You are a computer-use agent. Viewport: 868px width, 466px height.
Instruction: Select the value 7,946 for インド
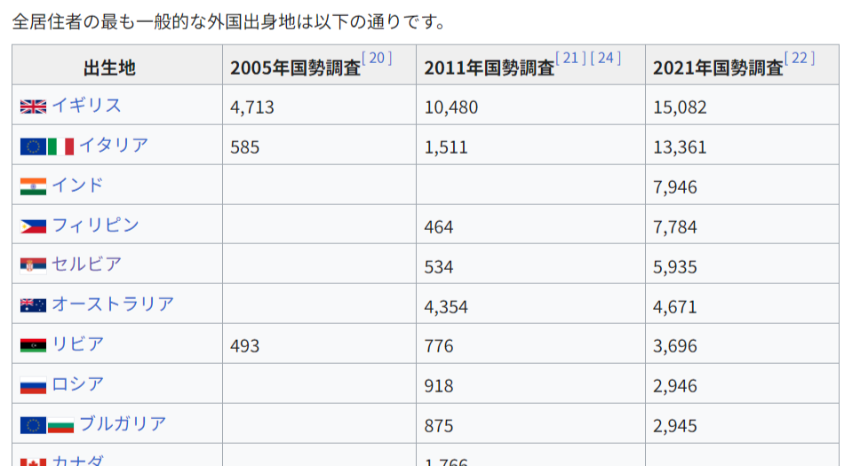pos(675,186)
